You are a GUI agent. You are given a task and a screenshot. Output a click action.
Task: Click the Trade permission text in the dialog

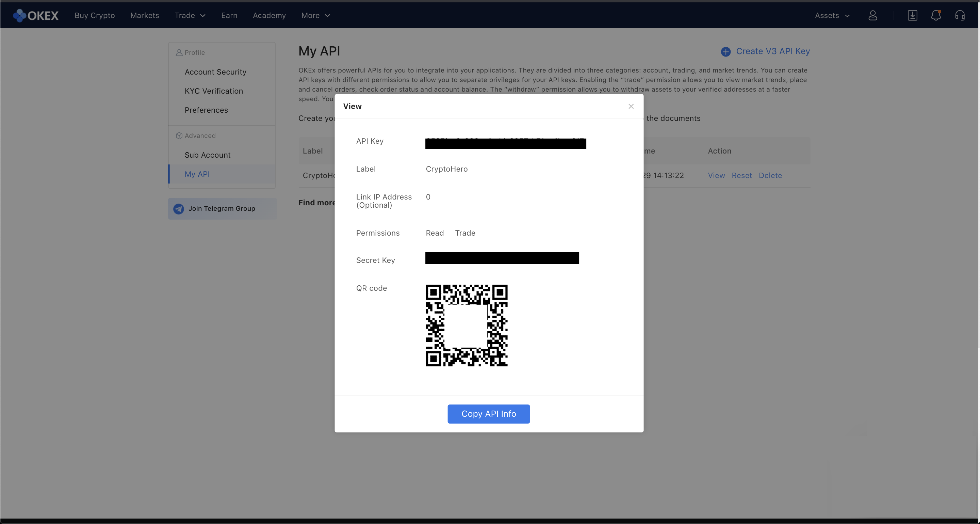click(465, 233)
